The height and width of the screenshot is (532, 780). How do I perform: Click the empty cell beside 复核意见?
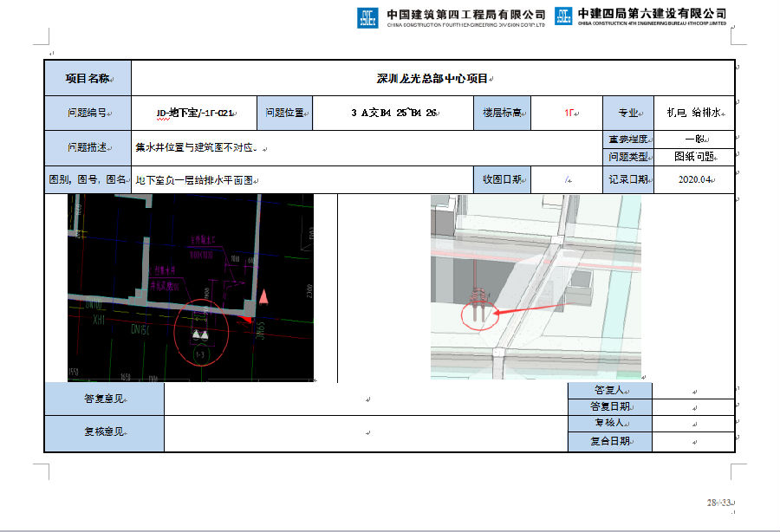(x=365, y=432)
